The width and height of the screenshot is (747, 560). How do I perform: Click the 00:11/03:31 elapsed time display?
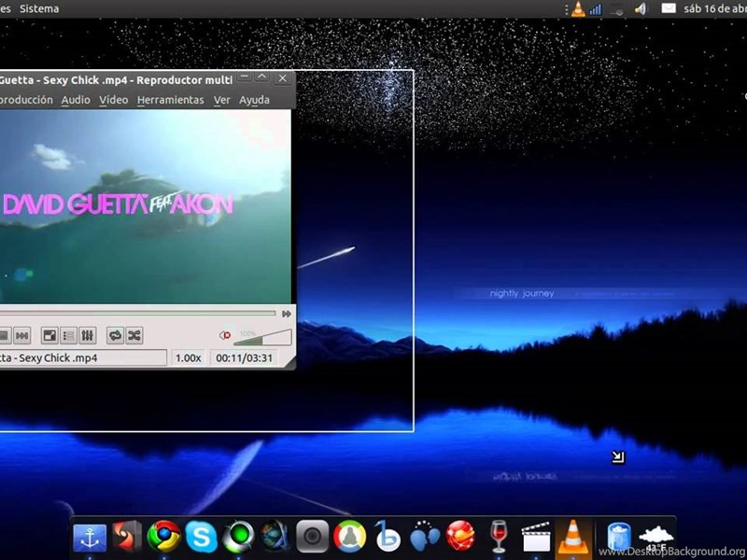click(245, 358)
